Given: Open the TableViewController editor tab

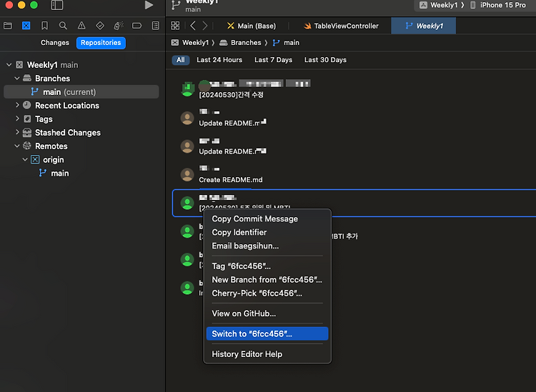Looking at the screenshot, I should 341,26.
